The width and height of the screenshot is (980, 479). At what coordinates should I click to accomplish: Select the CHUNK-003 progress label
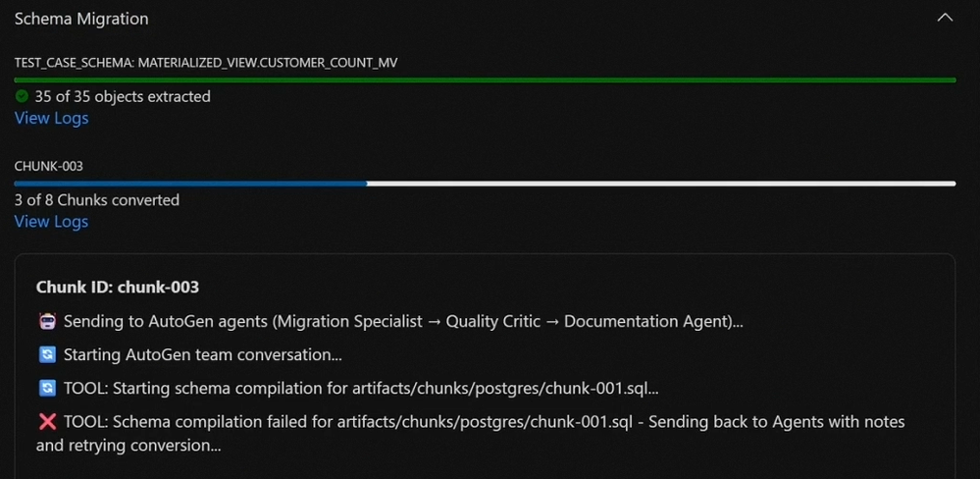click(x=49, y=166)
